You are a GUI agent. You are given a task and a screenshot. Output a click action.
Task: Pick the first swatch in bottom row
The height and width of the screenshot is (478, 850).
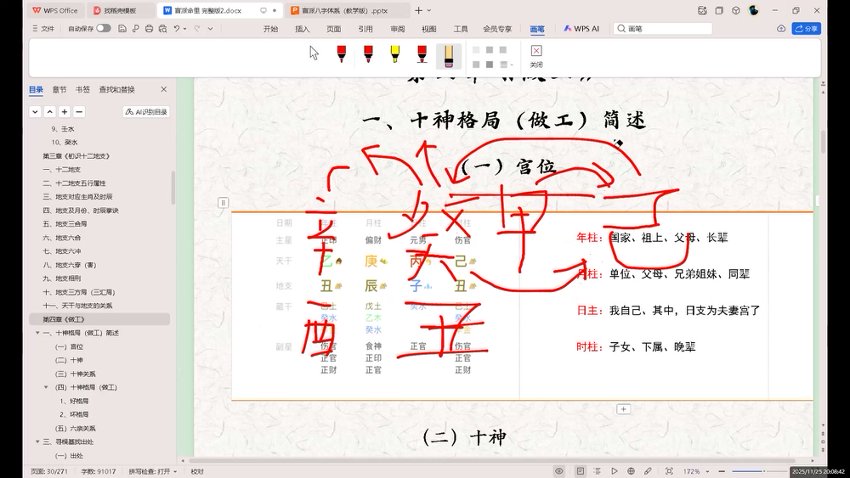pyautogui.click(x=476, y=64)
